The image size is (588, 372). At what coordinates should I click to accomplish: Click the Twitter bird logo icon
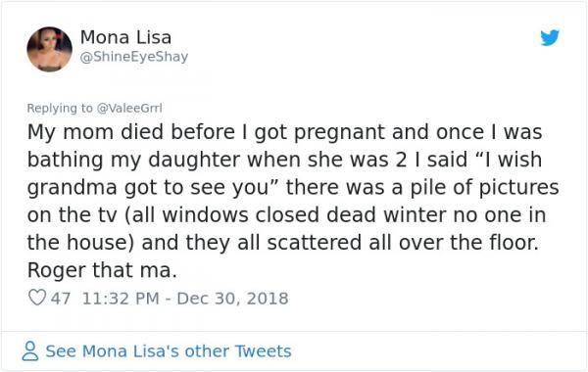(x=550, y=37)
